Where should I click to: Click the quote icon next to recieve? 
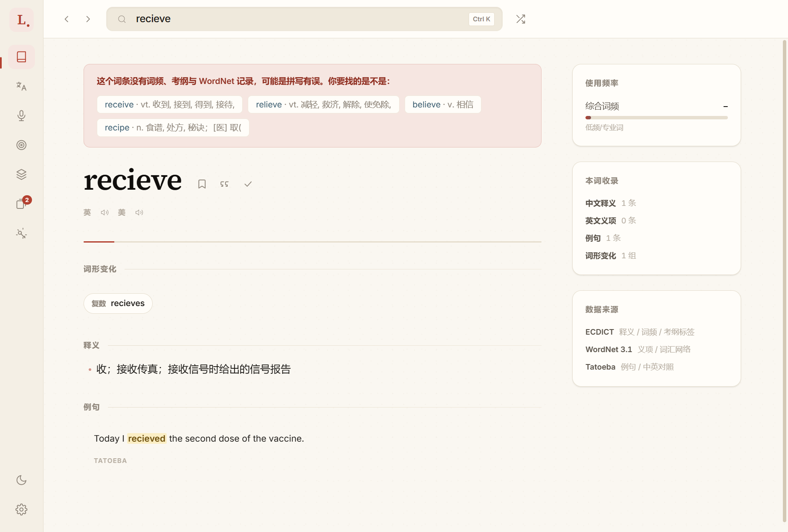point(224,184)
